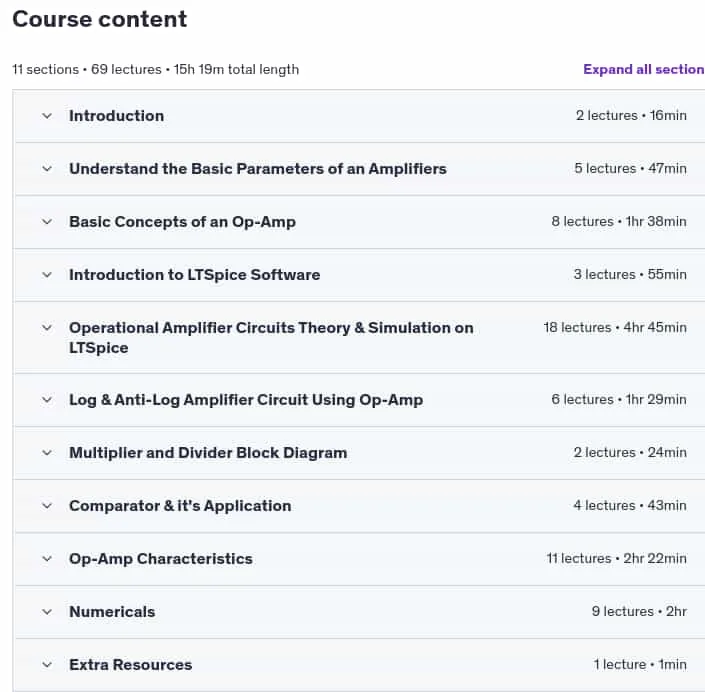Viewport: 705px width, 692px height.
Task: Select Basic Concepts of an Op-Amp heading
Action: click(x=183, y=222)
